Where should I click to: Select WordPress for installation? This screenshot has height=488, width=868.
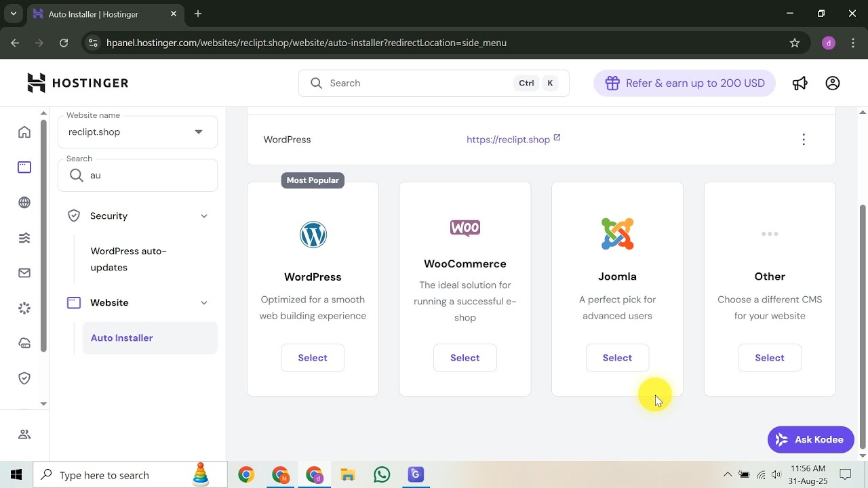(313, 358)
